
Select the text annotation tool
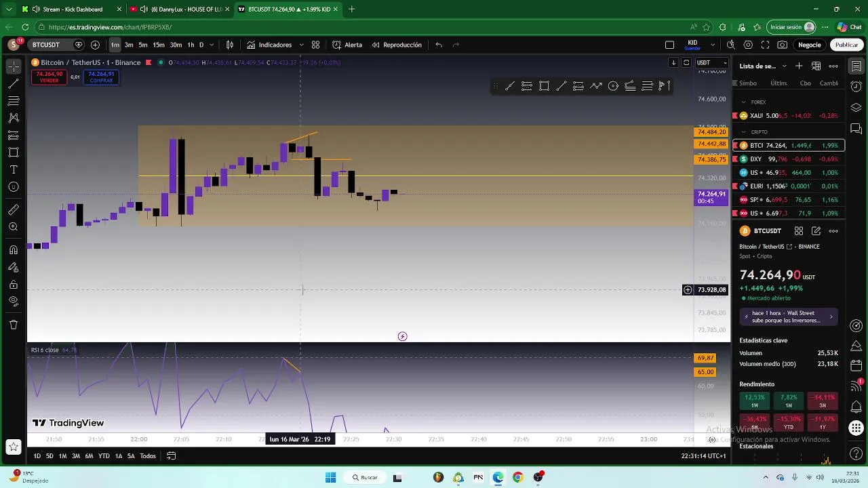click(14, 169)
